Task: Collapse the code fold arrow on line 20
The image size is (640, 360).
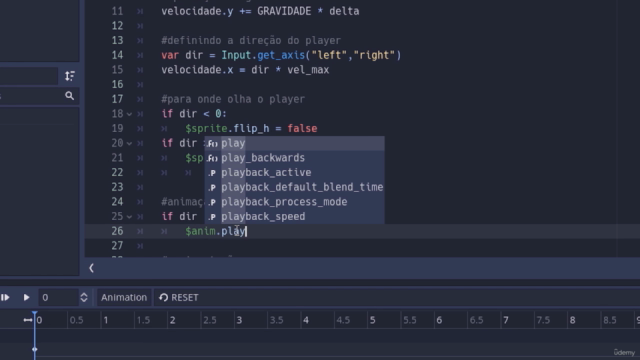Action: 129,144
